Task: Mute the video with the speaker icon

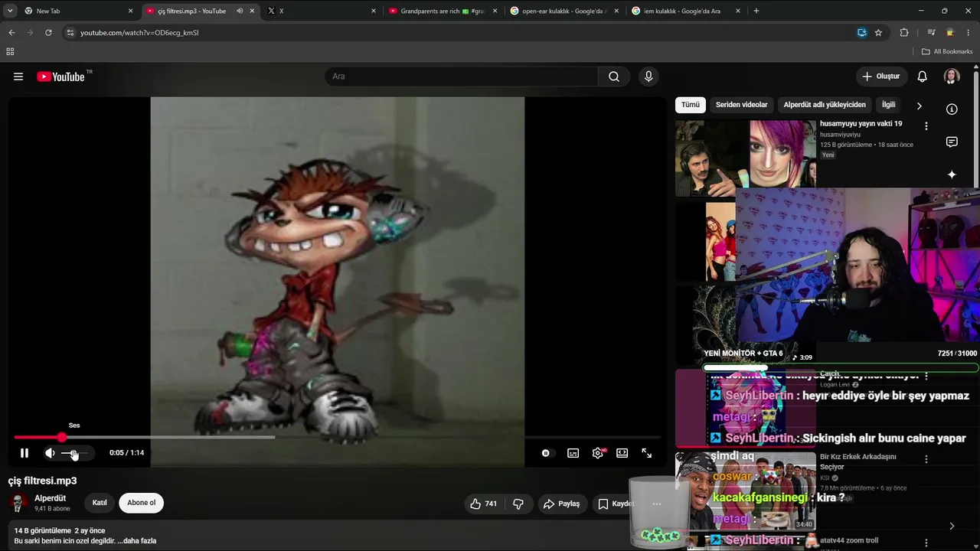Action: [50, 453]
